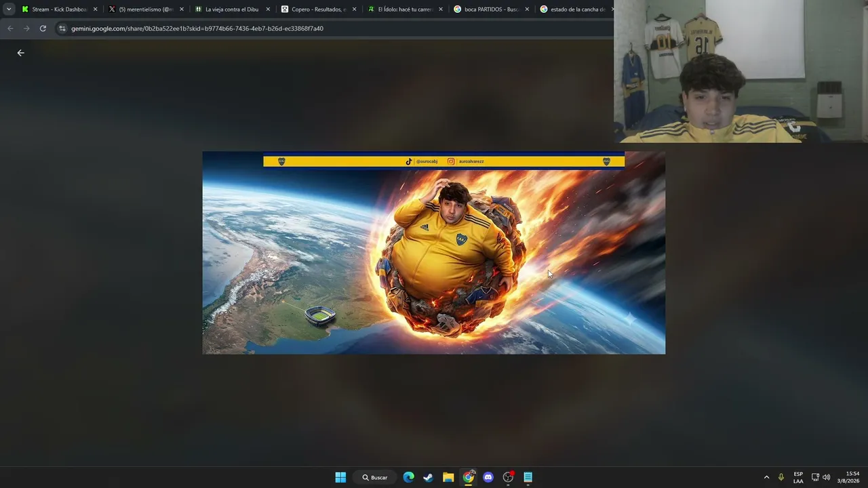Reload the current Chrome page
868x488 pixels.
point(43,28)
